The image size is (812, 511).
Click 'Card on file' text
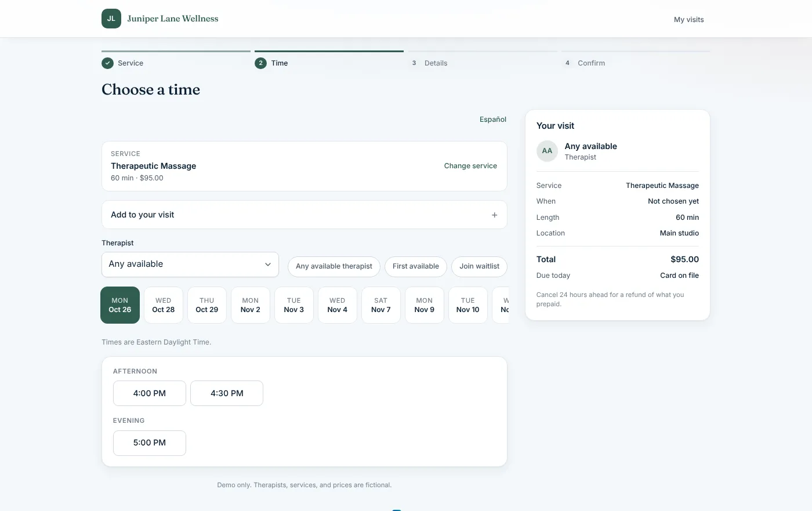click(679, 276)
